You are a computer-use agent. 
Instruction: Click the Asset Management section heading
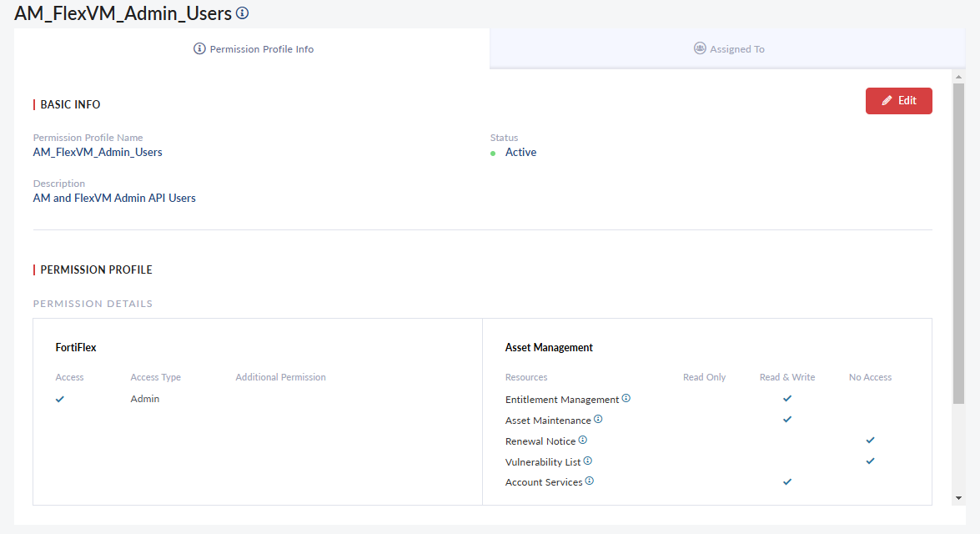[549, 347]
